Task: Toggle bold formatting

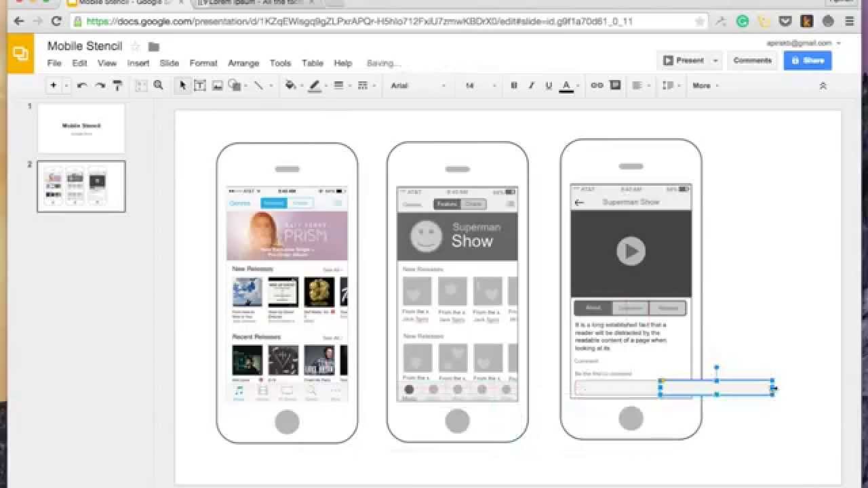Action: click(x=513, y=85)
